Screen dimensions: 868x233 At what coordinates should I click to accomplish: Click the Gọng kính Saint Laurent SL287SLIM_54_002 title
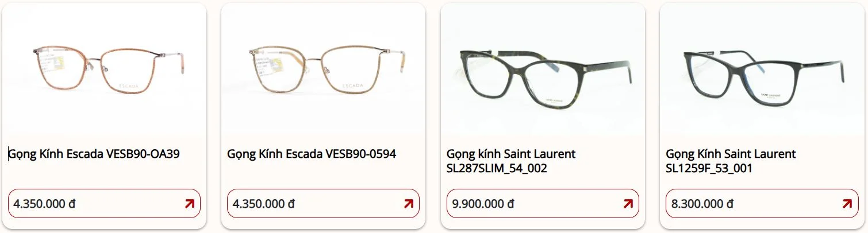[511, 161]
